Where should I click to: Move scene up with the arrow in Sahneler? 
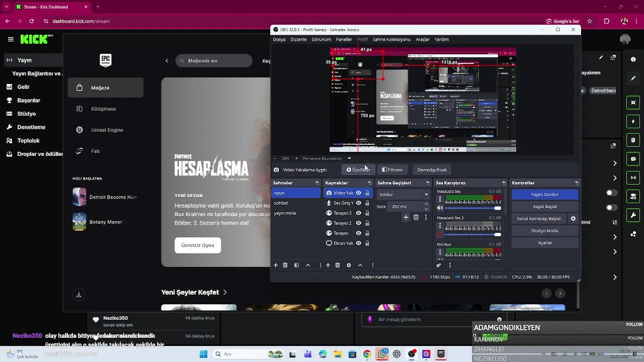click(308, 265)
